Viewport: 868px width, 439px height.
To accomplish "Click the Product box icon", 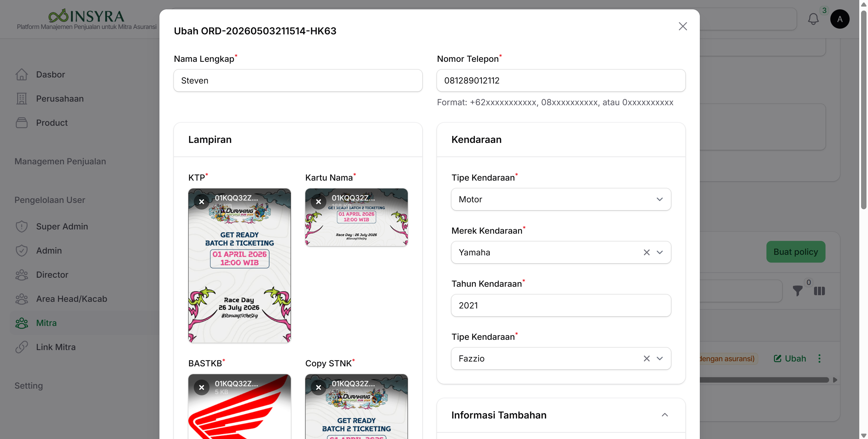I will 22,123.
